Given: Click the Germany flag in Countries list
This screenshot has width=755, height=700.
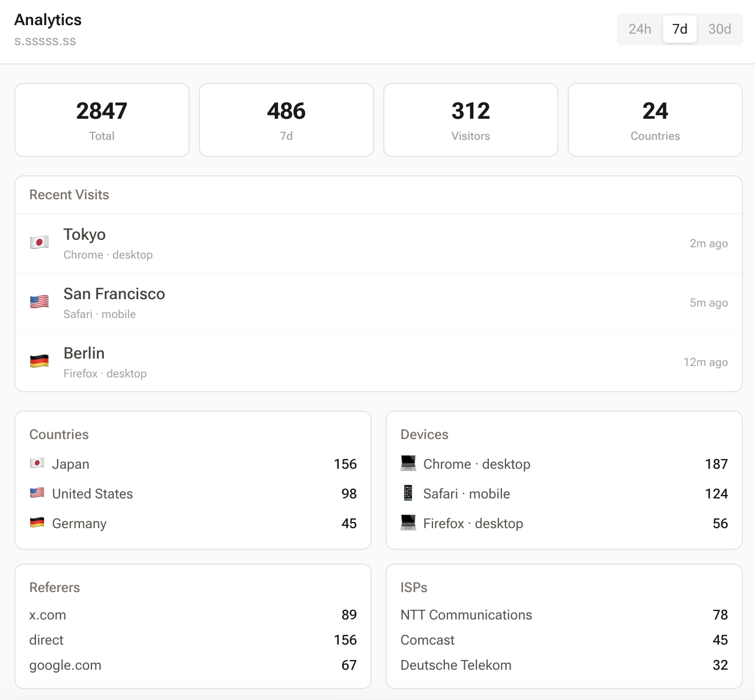Looking at the screenshot, I should pyautogui.click(x=37, y=522).
